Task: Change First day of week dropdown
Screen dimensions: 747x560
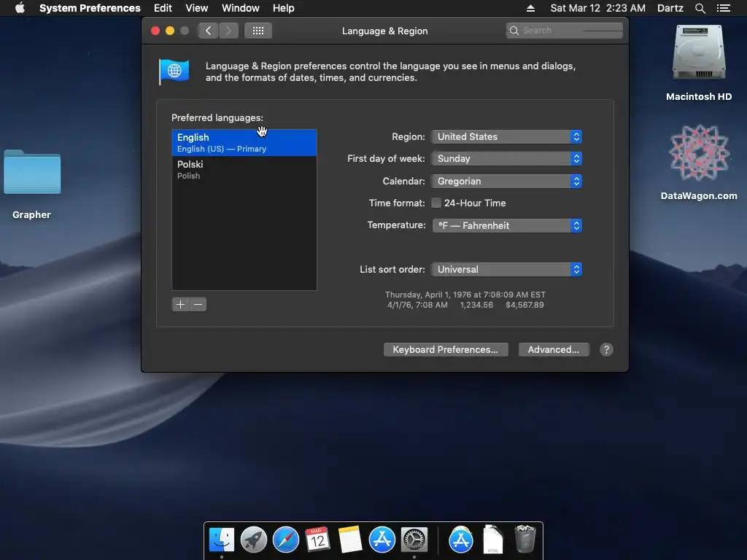Action: tap(506, 158)
